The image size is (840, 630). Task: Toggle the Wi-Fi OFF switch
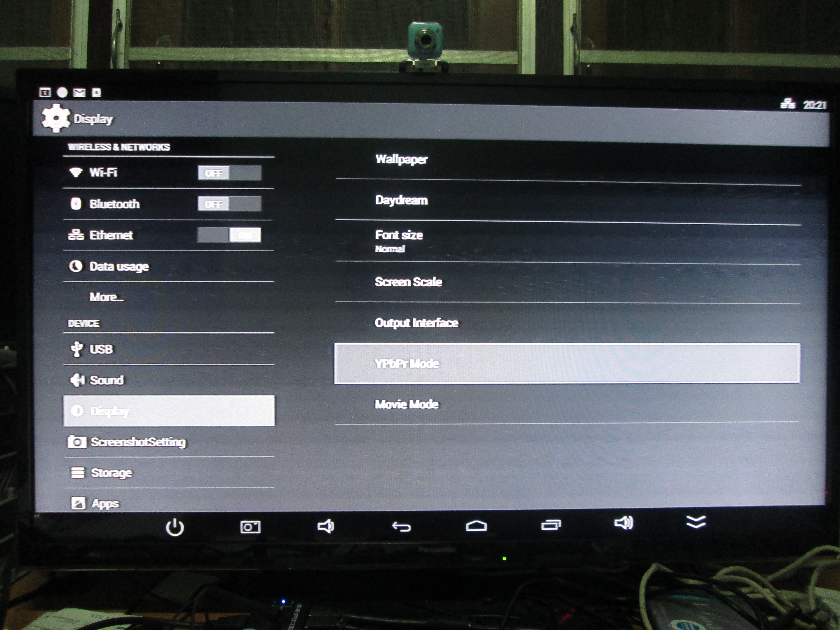click(229, 173)
